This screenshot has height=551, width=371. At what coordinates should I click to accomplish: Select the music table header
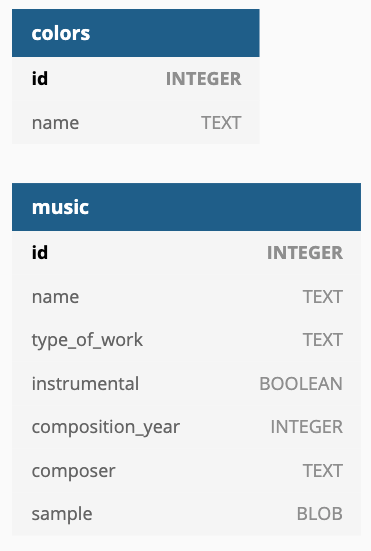pyautogui.click(x=186, y=207)
